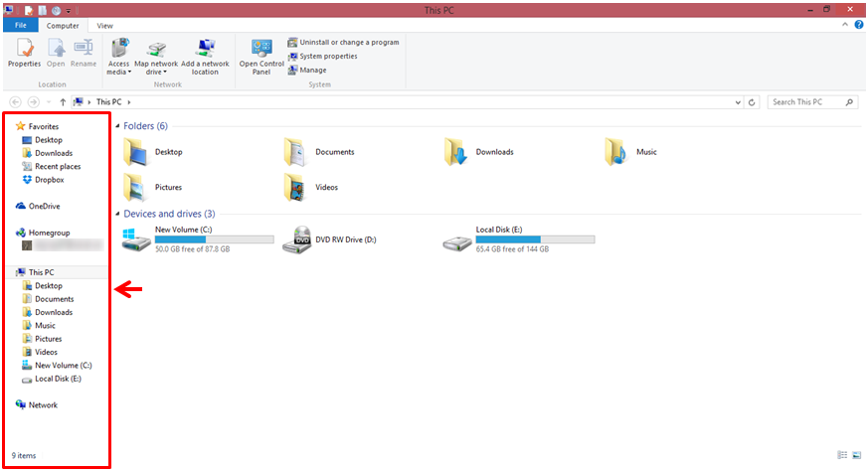Open the quick access toolbar dropdown
This screenshot has height=471, width=868.
69,11
